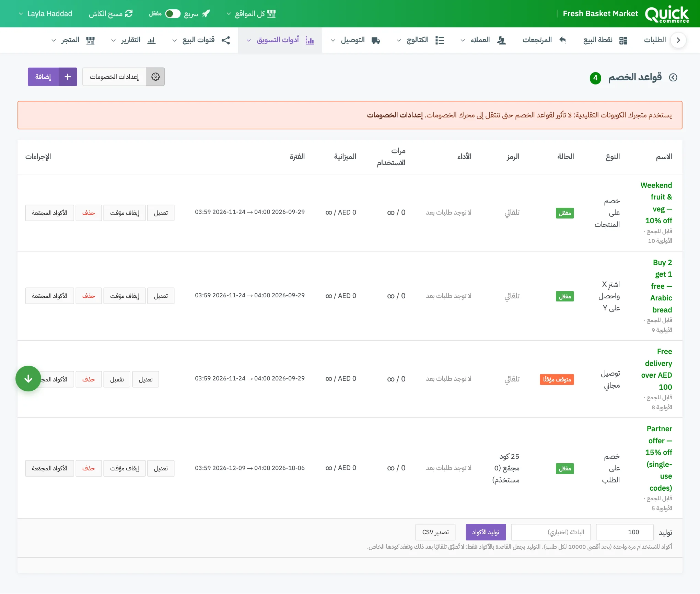This screenshot has width=700, height=594.
Task: Click the sales channels share icon
Action: click(226, 40)
